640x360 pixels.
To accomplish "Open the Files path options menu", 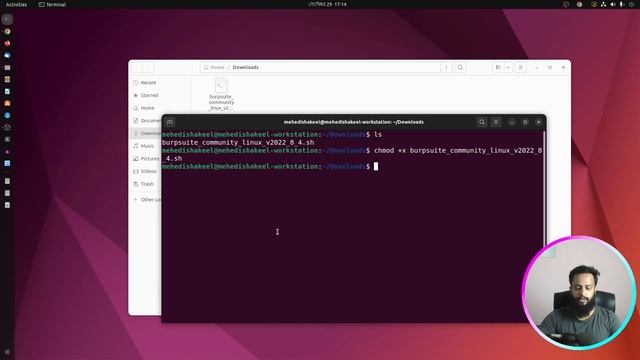I will point(446,67).
